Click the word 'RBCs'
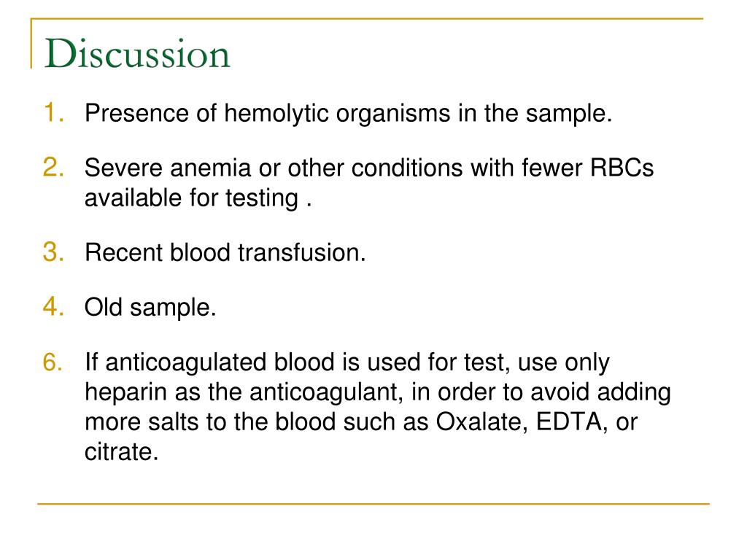The image size is (747, 560). (622, 168)
